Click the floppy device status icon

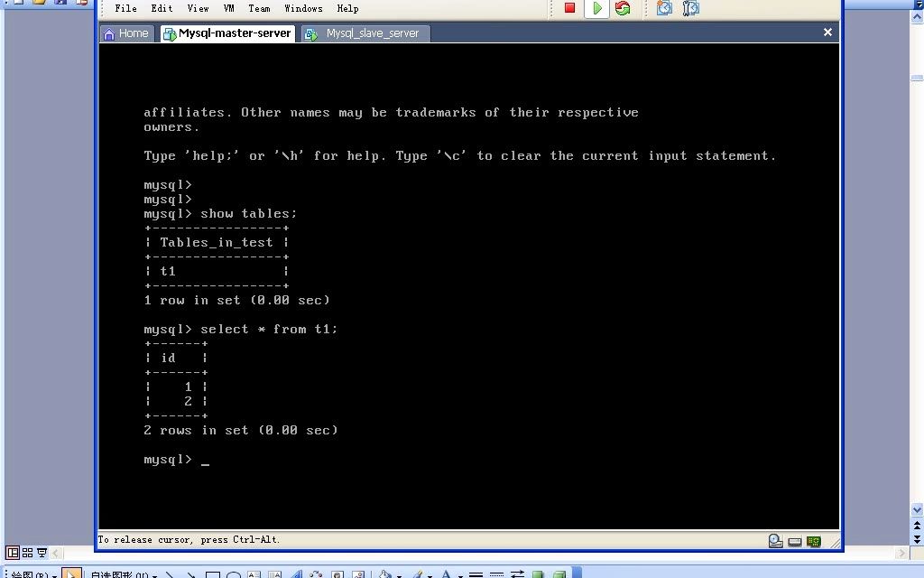[794, 540]
